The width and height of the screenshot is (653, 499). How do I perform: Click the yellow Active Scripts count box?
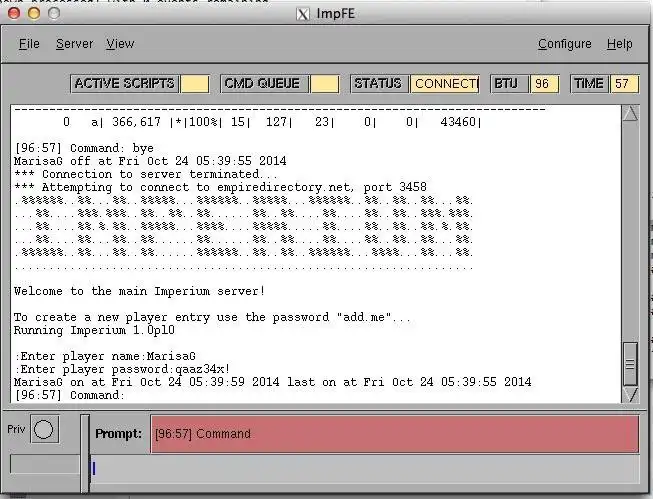195,84
